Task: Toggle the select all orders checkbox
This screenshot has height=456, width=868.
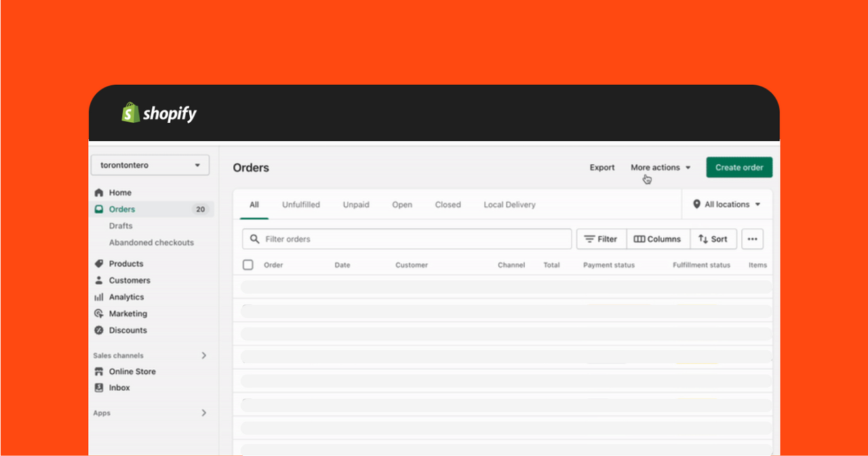Action: (x=248, y=265)
